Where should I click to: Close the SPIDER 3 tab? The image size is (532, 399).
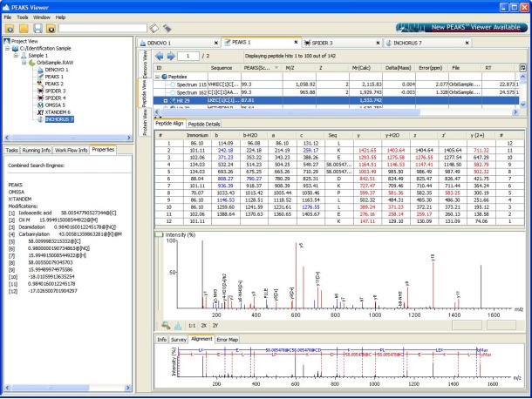[378, 43]
